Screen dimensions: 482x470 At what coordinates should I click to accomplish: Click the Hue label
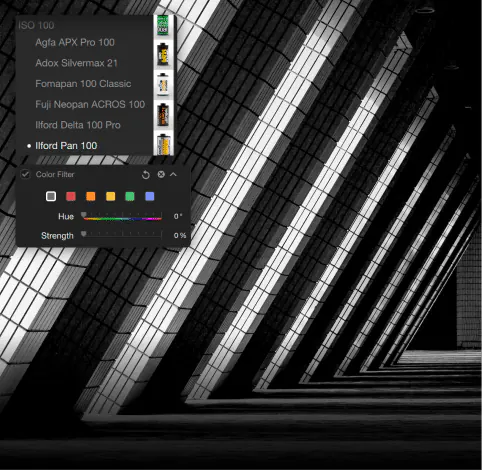tap(66, 216)
